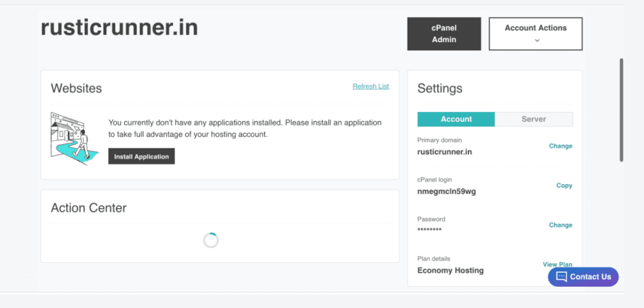Viewport: 644px width, 308px height.
Task: Open the Contact Us chat button
Action: coord(583,277)
